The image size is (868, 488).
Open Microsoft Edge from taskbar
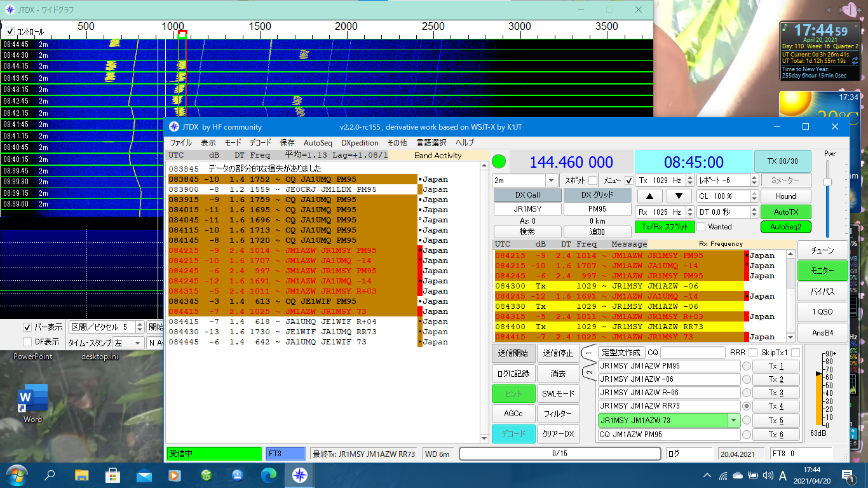coord(268,475)
